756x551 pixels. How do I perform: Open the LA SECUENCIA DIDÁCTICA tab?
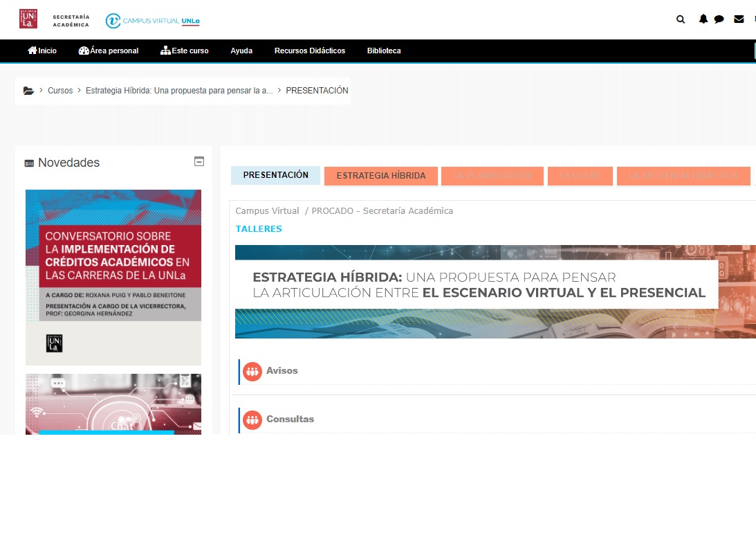(683, 176)
